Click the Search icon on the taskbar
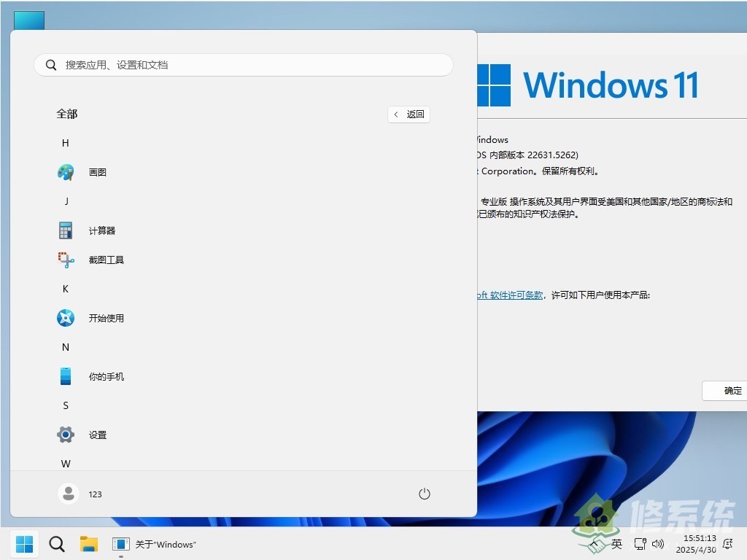Viewport: 747px width, 560px height. point(56,544)
